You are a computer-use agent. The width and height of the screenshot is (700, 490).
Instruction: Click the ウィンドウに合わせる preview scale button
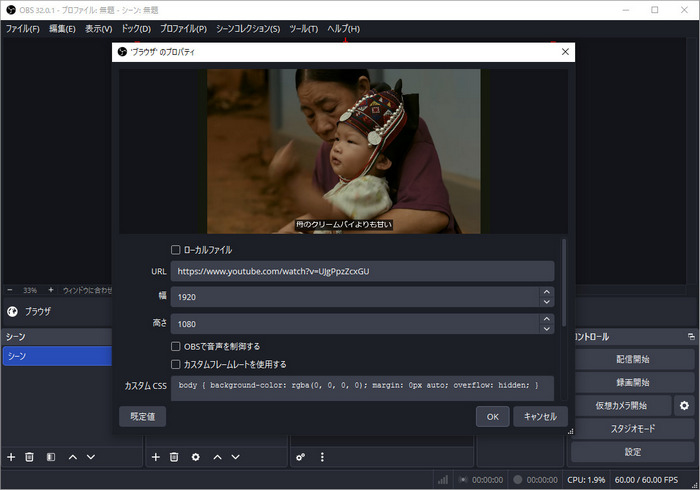(88, 290)
